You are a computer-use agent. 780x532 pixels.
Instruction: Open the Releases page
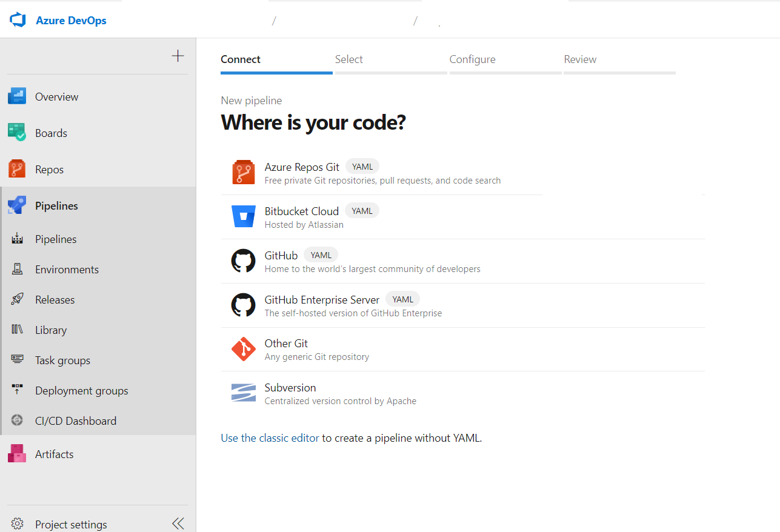pyautogui.click(x=55, y=300)
